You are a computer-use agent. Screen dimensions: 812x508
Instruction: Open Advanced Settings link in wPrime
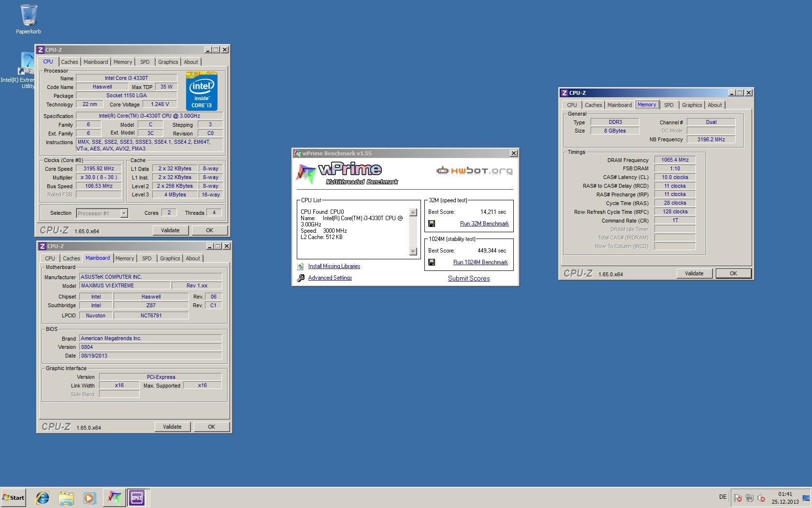coord(330,278)
